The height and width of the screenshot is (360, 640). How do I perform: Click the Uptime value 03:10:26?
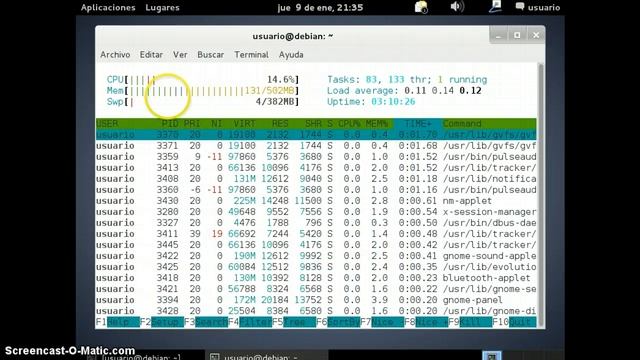[393, 102]
